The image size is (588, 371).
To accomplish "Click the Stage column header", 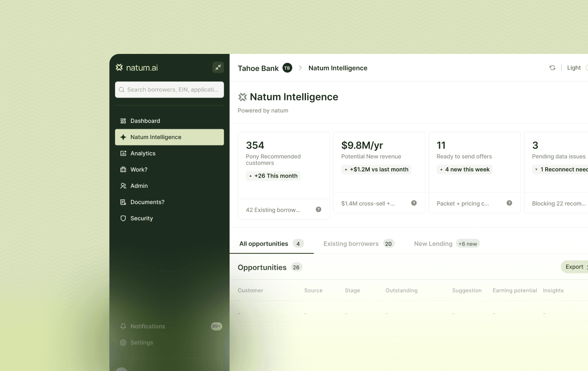I will (352, 291).
